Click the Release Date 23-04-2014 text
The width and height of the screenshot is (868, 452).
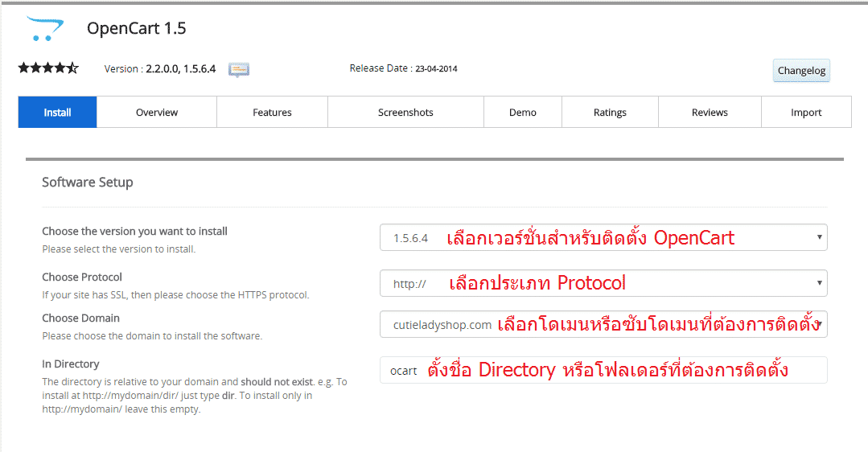click(x=403, y=68)
